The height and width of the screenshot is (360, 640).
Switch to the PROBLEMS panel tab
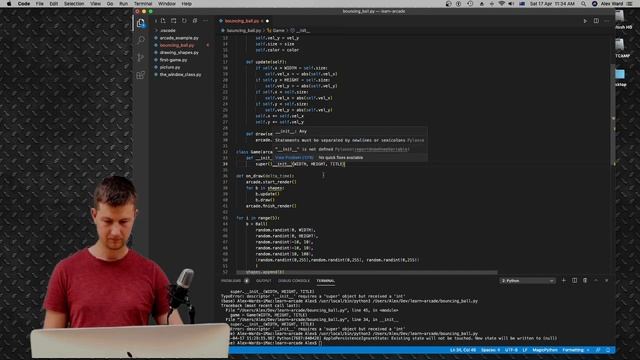(231, 281)
